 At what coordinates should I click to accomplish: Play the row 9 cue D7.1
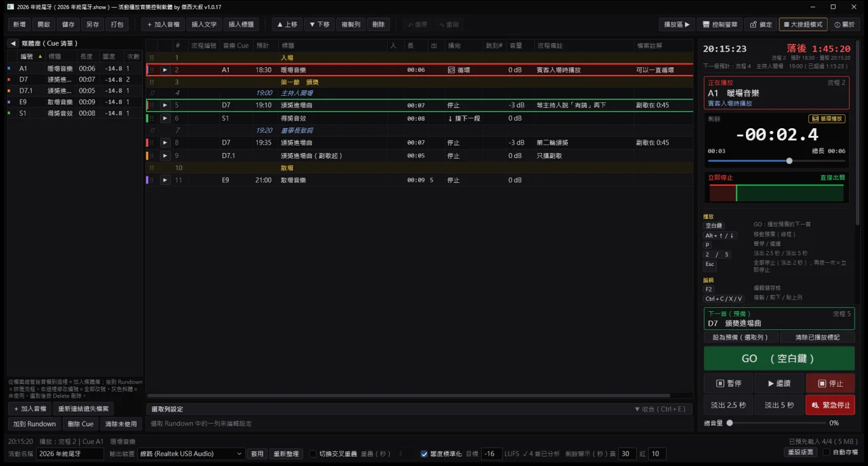pos(165,156)
